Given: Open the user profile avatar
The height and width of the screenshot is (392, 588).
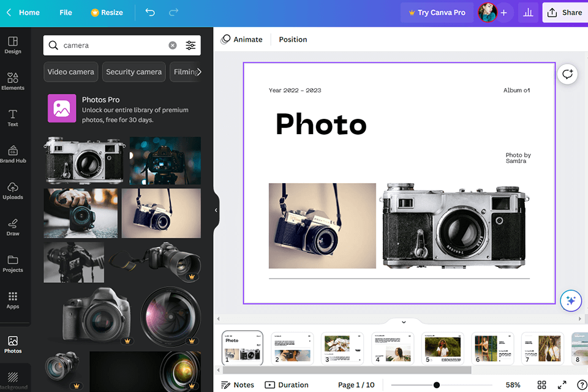Looking at the screenshot, I should pyautogui.click(x=487, y=12).
